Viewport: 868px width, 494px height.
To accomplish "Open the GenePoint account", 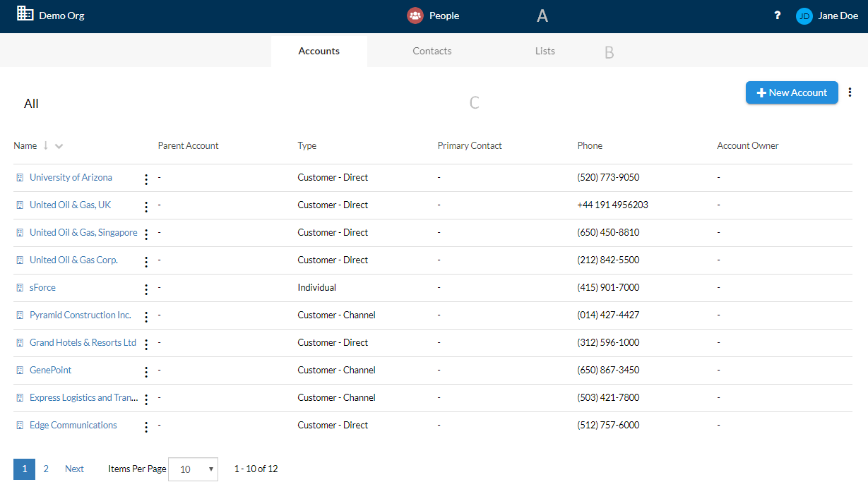I will (50, 370).
